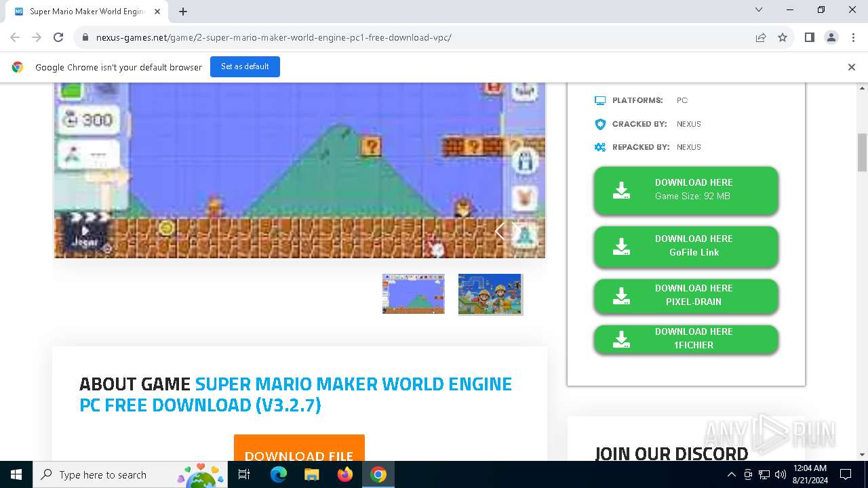This screenshot has width=868, height=488.
Task: Select the second Mario artwork thumbnail
Action: pyautogui.click(x=490, y=294)
